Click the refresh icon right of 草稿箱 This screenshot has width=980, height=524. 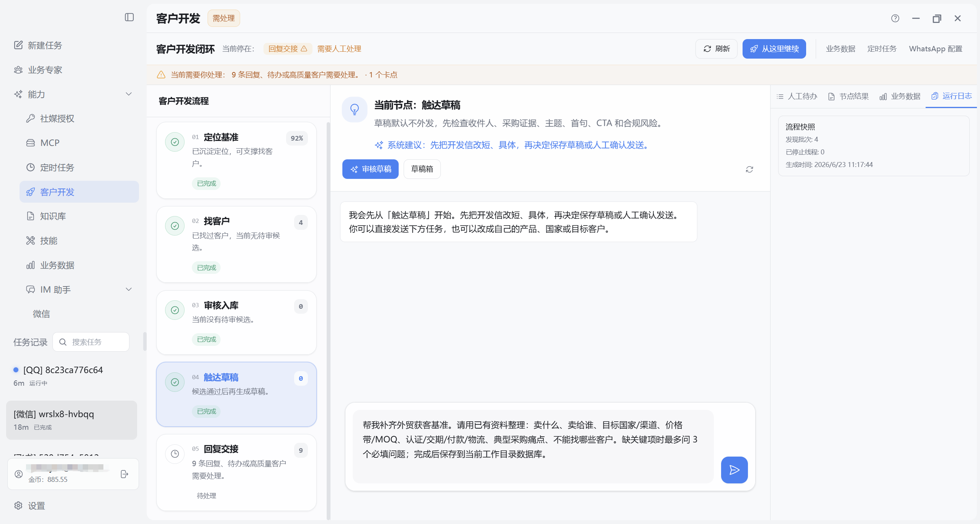749,169
